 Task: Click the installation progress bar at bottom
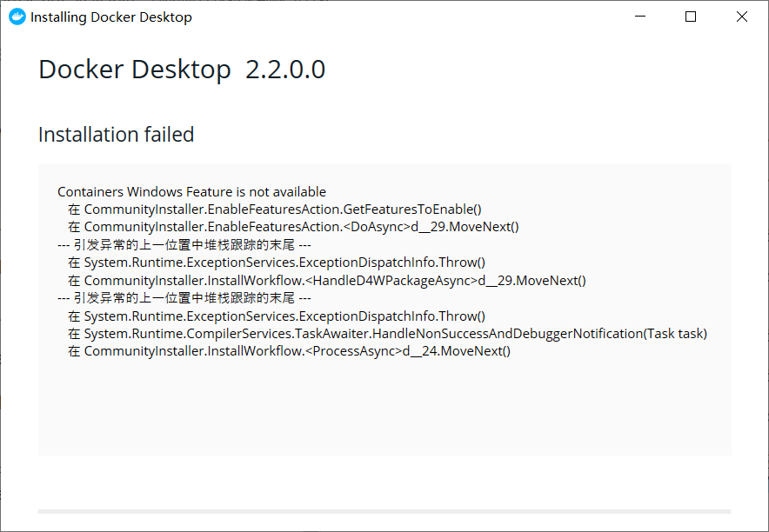(x=384, y=511)
